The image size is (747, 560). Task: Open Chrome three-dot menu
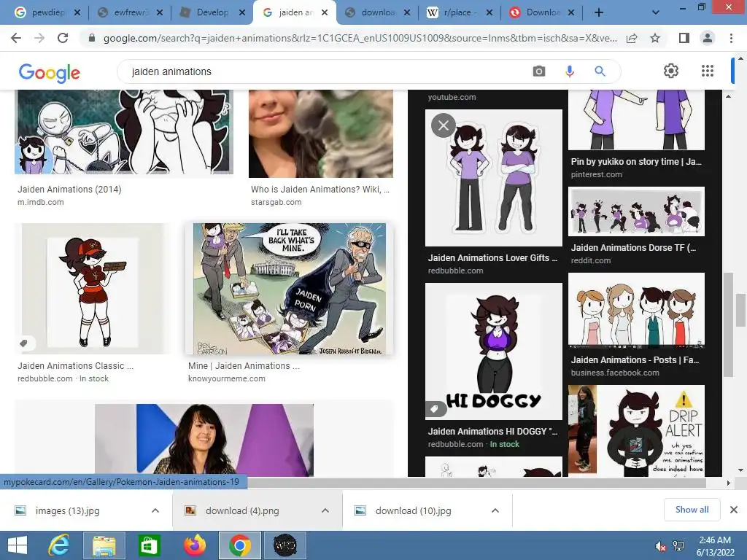[731, 38]
